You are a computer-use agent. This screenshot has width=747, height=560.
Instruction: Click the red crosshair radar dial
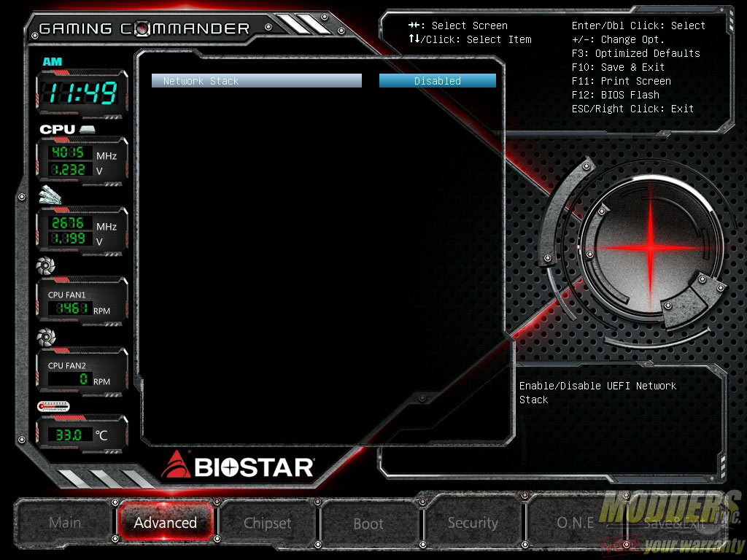(x=651, y=247)
